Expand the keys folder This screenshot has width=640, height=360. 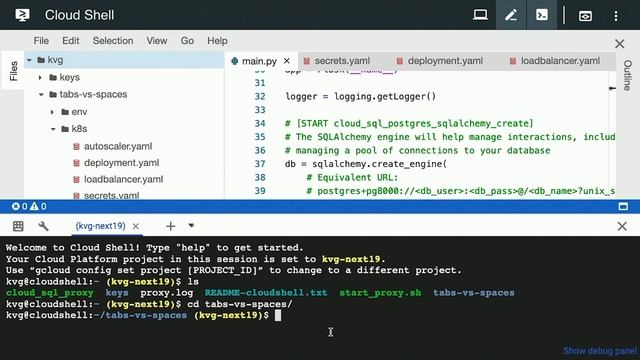coord(40,77)
